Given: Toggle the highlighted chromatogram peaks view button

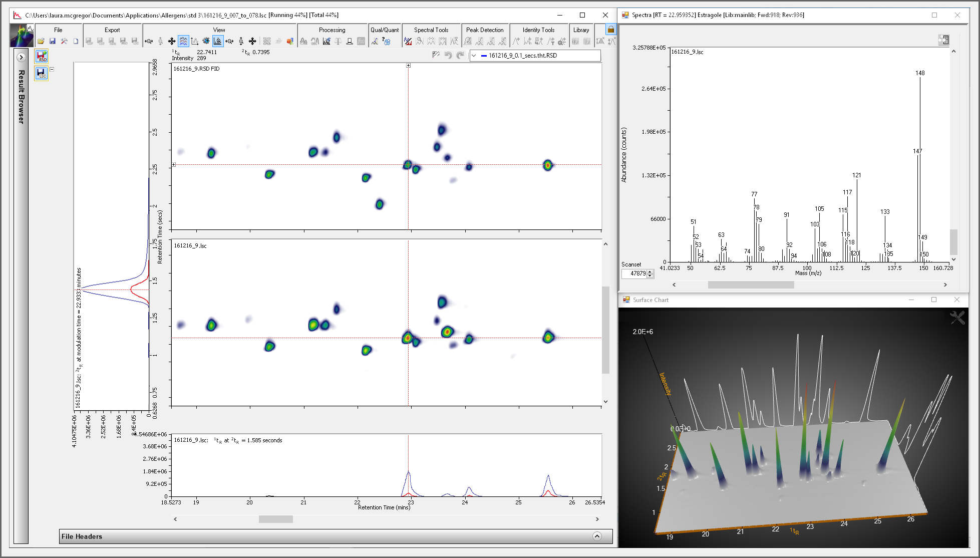Looking at the screenshot, I should [218, 42].
